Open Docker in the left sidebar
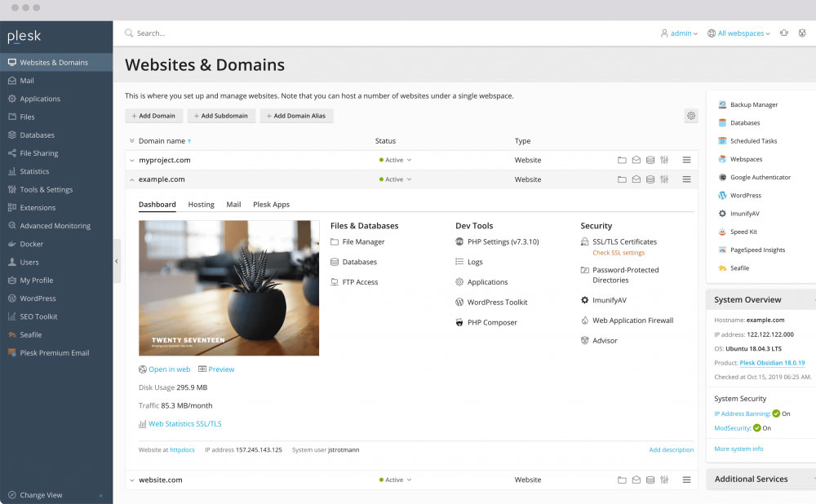The image size is (816, 504). point(56,244)
